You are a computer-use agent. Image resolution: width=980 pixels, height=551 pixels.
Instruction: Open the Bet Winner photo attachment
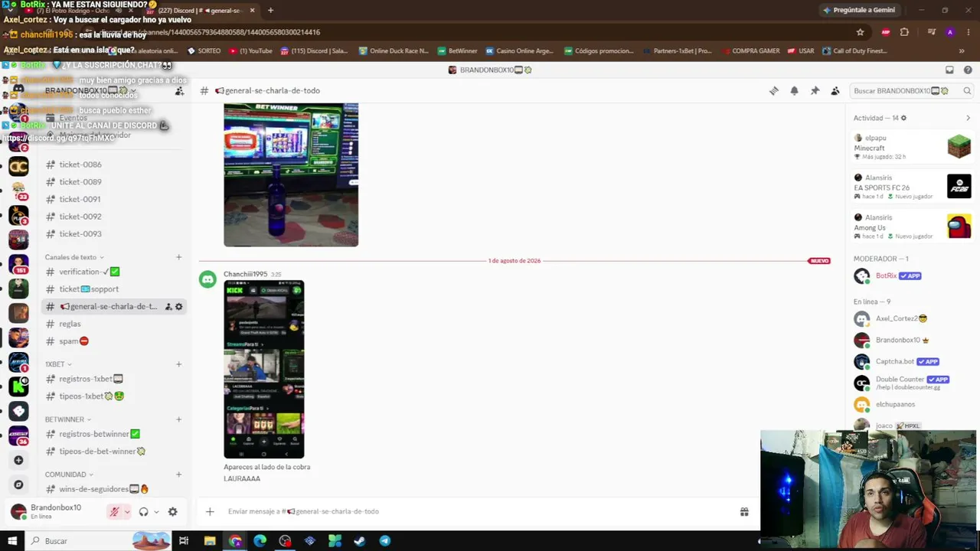click(x=291, y=175)
